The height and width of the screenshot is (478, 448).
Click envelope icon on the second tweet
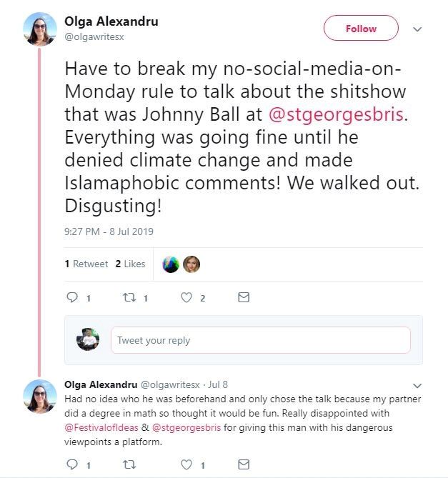click(244, 464)
